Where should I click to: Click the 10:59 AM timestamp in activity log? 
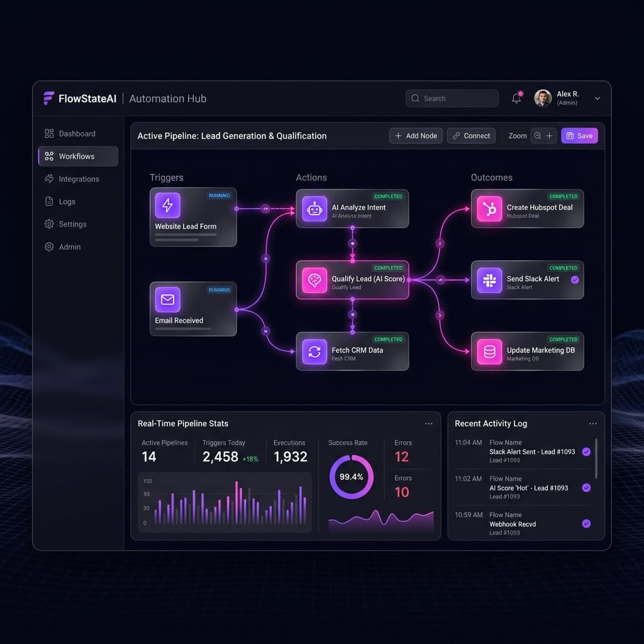[469, 514]
